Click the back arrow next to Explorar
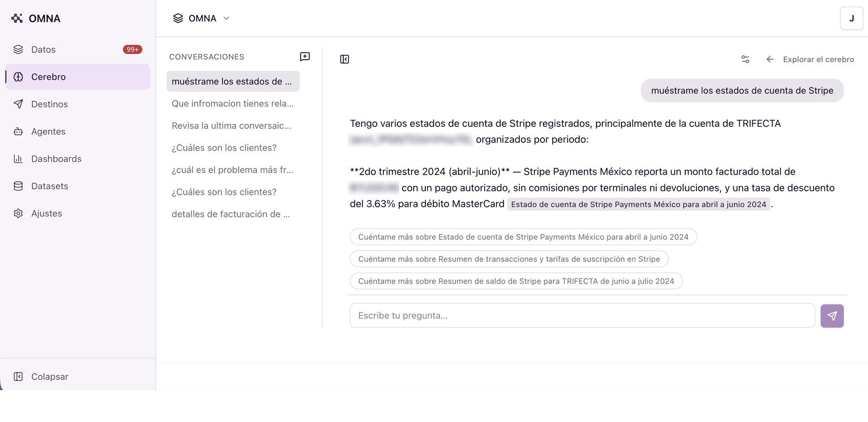 click(x=770, y=59)
